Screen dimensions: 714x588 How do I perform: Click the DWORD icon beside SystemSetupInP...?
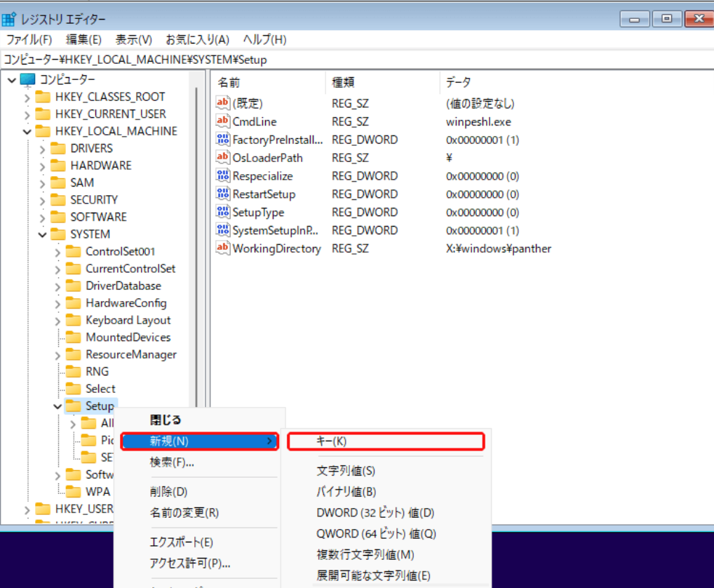pyautogui.click(x=222, y=230)
